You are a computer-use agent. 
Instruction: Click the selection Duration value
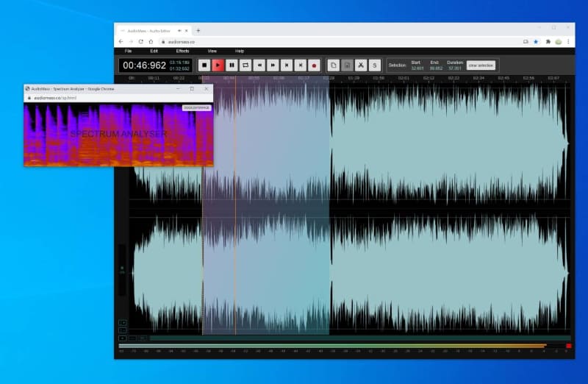tap(455, 68)
